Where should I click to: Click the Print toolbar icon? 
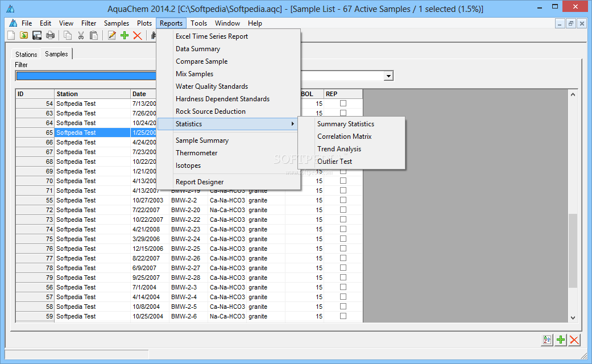click(50, 35)
